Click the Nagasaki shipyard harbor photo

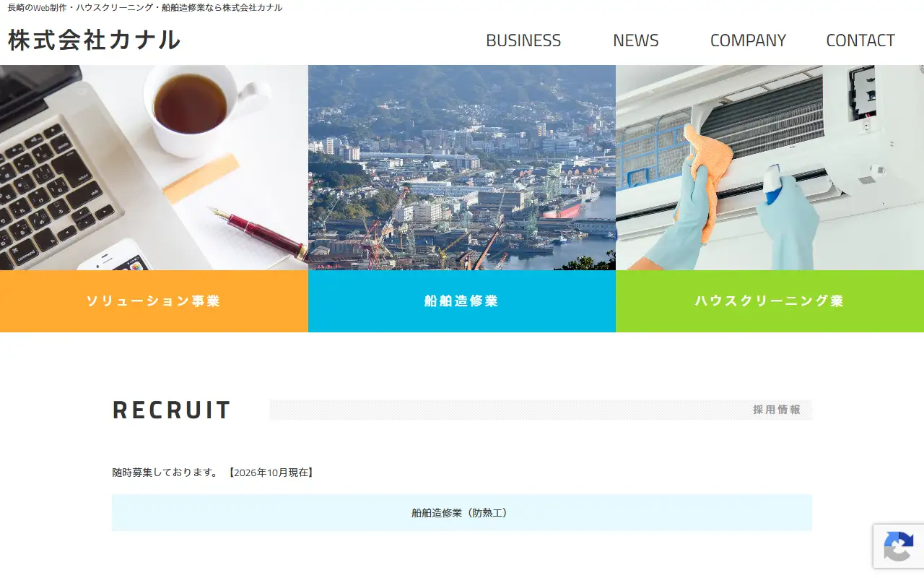[462, 168]
